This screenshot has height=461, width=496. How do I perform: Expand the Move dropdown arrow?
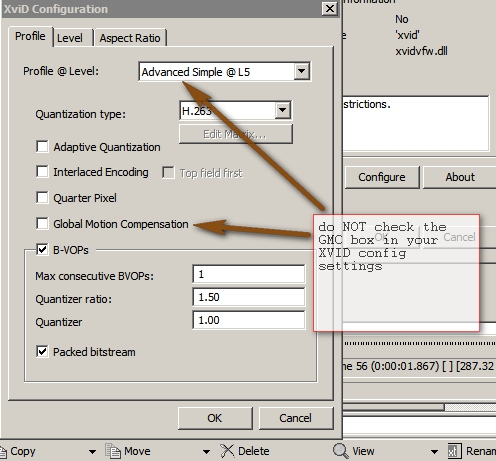tap(206, 452)
